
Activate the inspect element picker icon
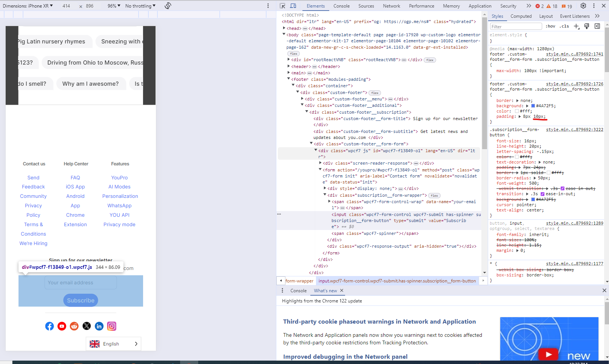click(282, 6)
